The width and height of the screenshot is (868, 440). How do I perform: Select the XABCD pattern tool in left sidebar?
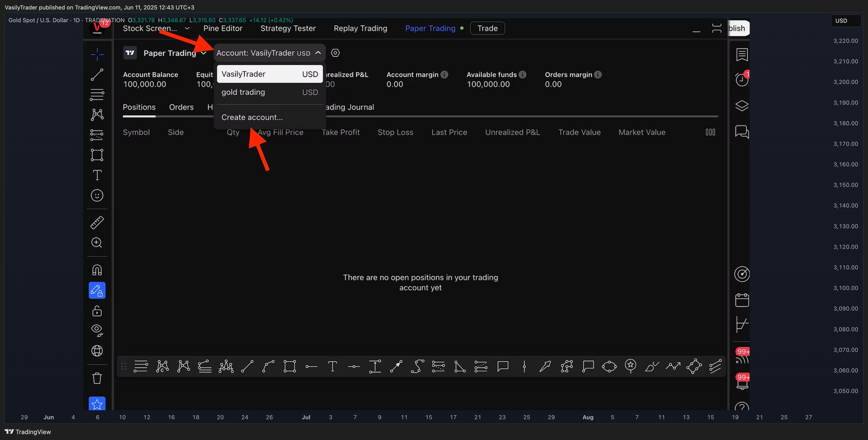(97, 114)
